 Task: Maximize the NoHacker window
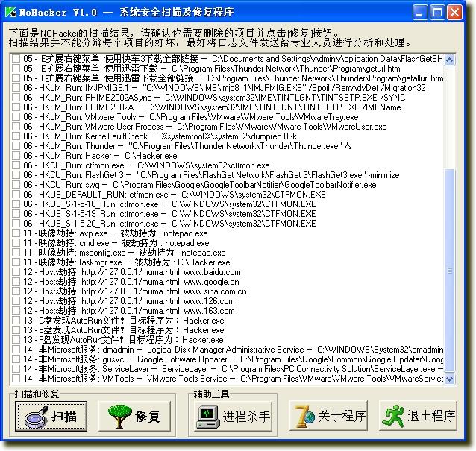coord(437,13)
